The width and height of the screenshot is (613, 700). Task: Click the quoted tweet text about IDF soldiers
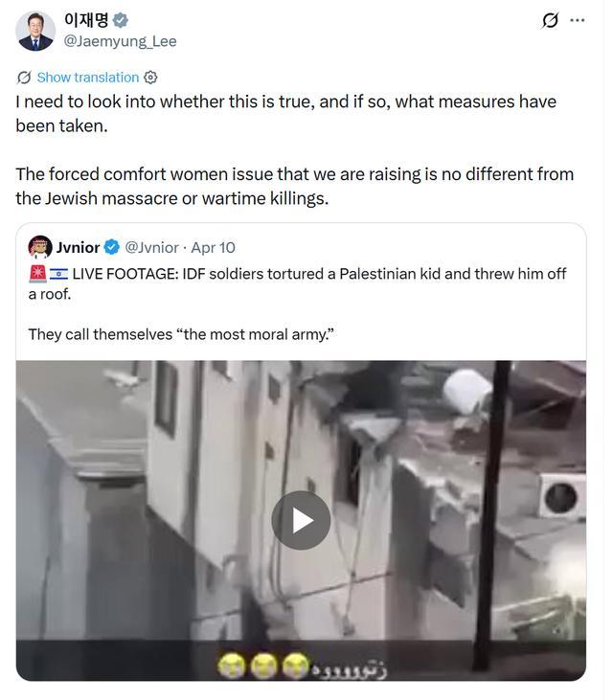tap(297, 283)
